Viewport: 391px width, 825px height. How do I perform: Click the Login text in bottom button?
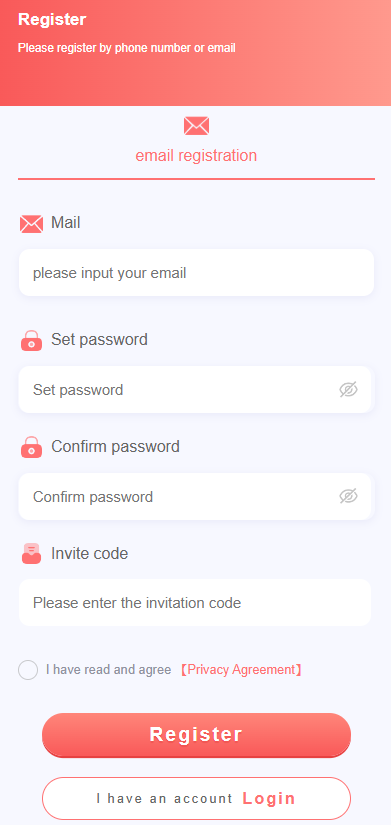(x=269, y=798)
